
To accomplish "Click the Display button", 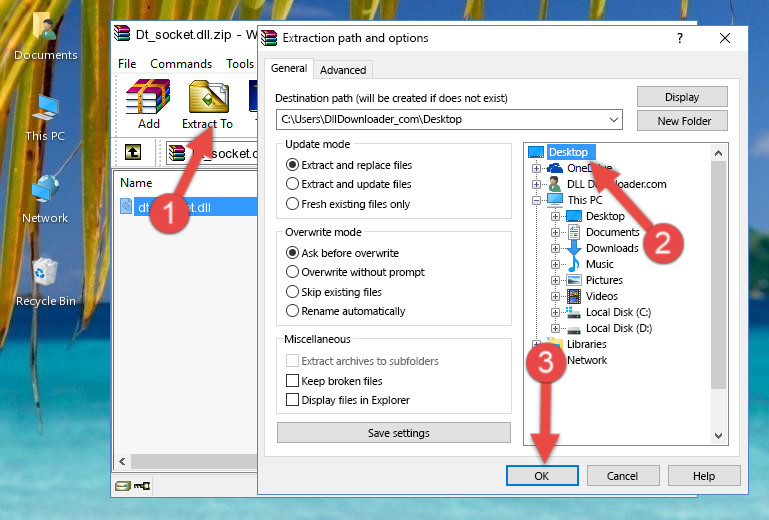I will [682, 97].
